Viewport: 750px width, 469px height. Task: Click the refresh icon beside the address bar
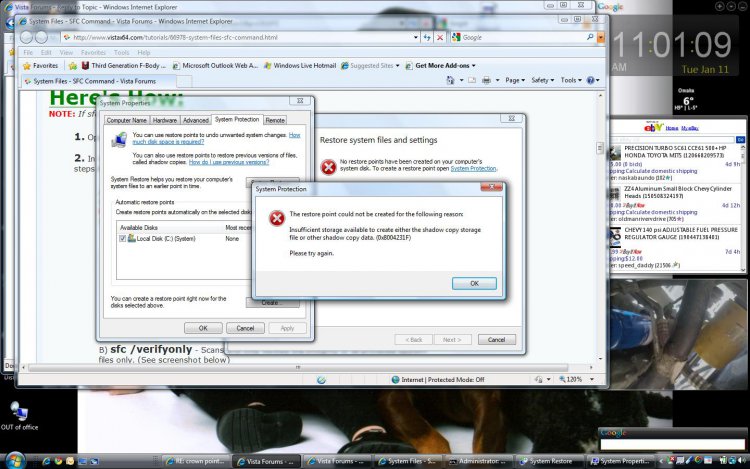tap(427, 37)
